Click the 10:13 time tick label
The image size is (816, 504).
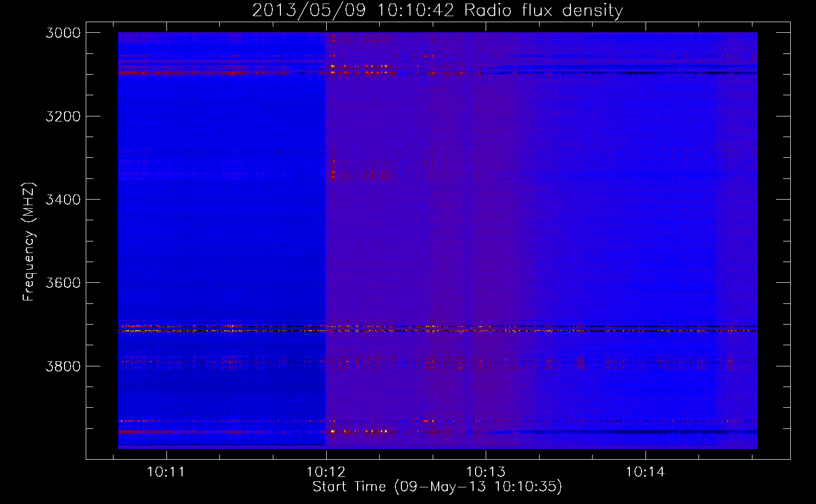pyautogui.click(x=485, y=472)
